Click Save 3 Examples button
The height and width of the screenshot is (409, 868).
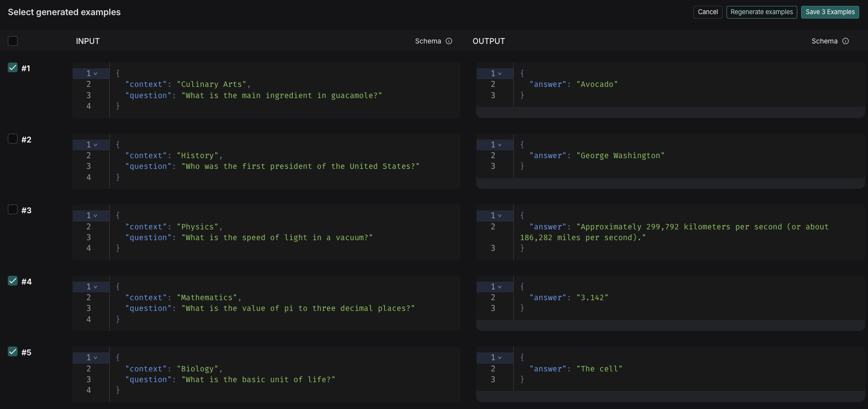[829, 12]
